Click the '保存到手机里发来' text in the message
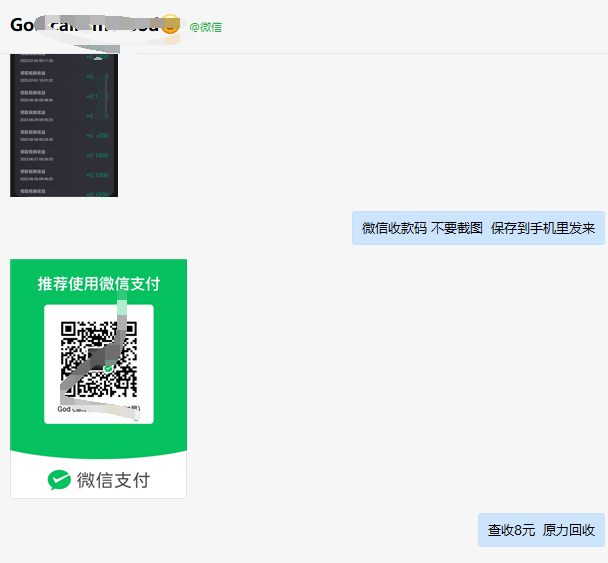The image size is (608, 563). click(543, 228)
